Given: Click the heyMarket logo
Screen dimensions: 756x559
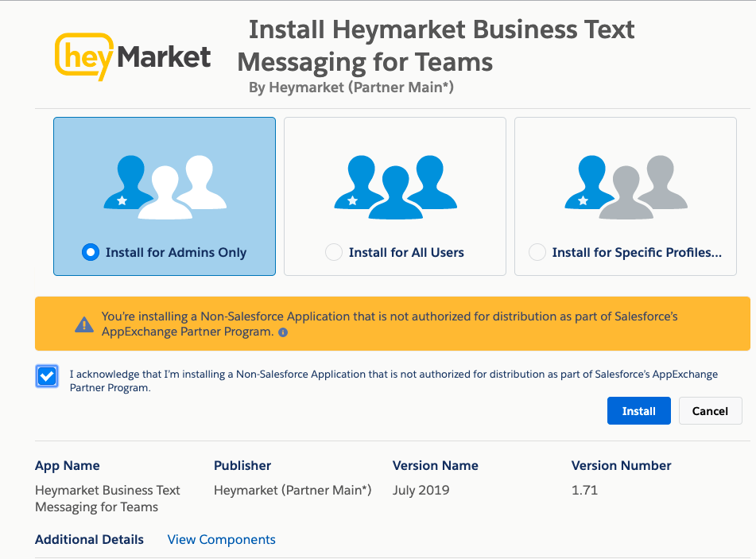Looking at the screenshot, I should [133, 57].
